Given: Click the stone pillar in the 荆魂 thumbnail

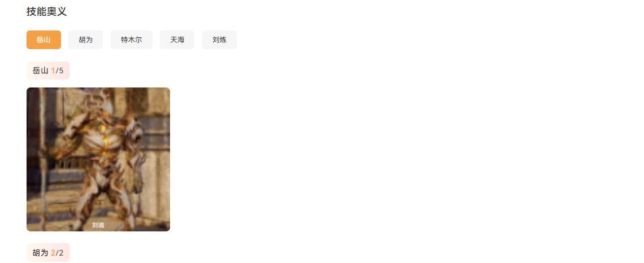Looking at the screenshot, I should 42,159.
